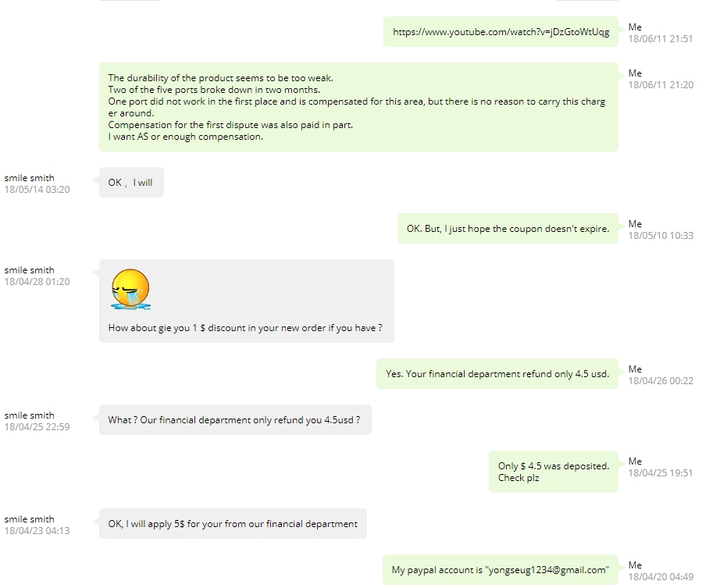Click the "OK , I will" reply bubble
This screenshot has width=702, height=588.
point(132,182)
